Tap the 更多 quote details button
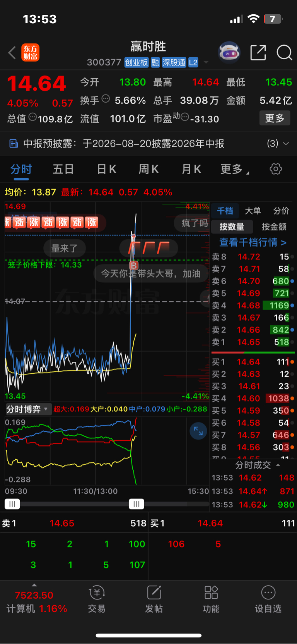Image resolution: width=297 pixels, height=644 pixels. (275, 118)
